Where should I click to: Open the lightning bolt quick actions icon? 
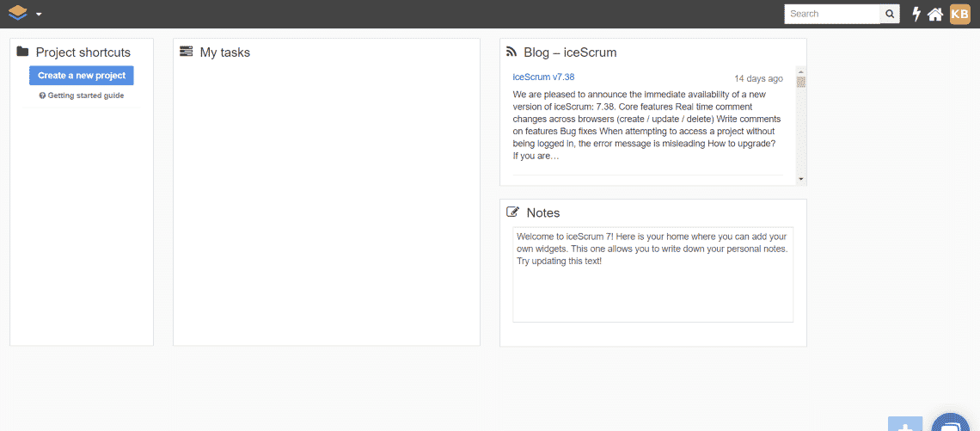916,14
